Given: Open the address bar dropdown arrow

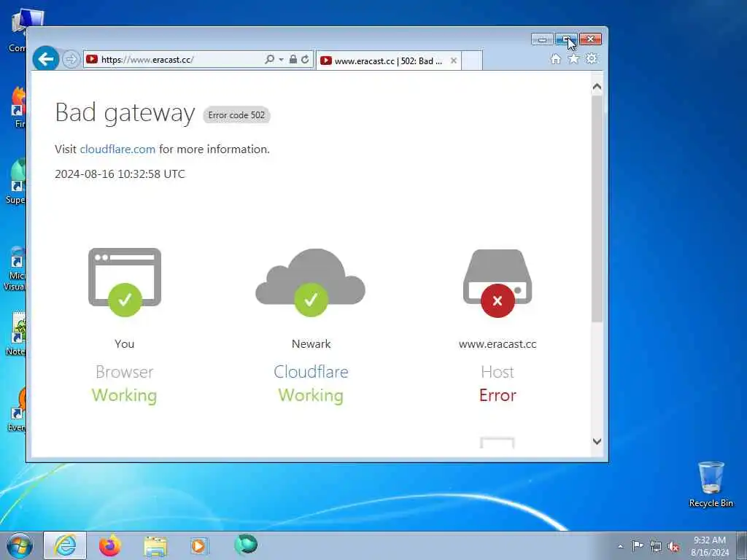Looking at the screenshot, I should pyautogui.click(x=281, y=60).
